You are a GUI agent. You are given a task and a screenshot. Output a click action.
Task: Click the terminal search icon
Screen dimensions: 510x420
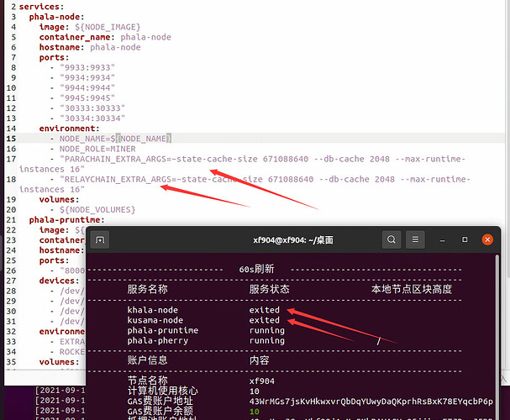pyautogui.click(x=392, y=240)
